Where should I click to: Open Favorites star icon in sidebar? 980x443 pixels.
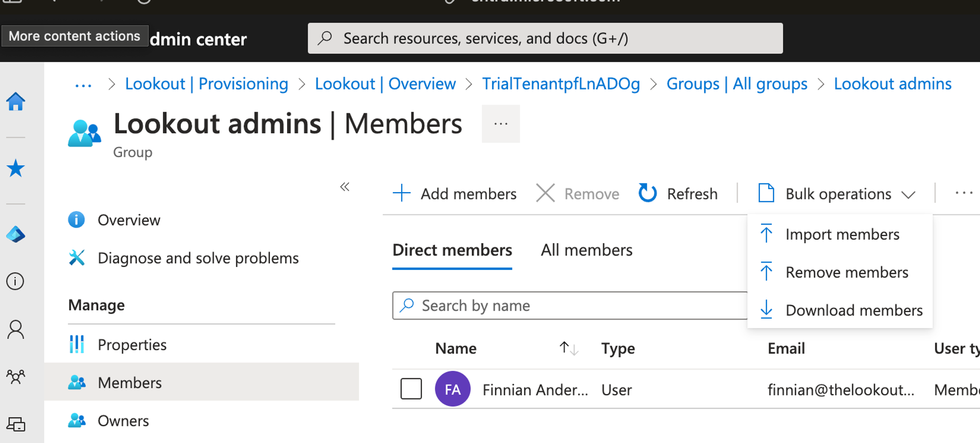tap(16, 169)
